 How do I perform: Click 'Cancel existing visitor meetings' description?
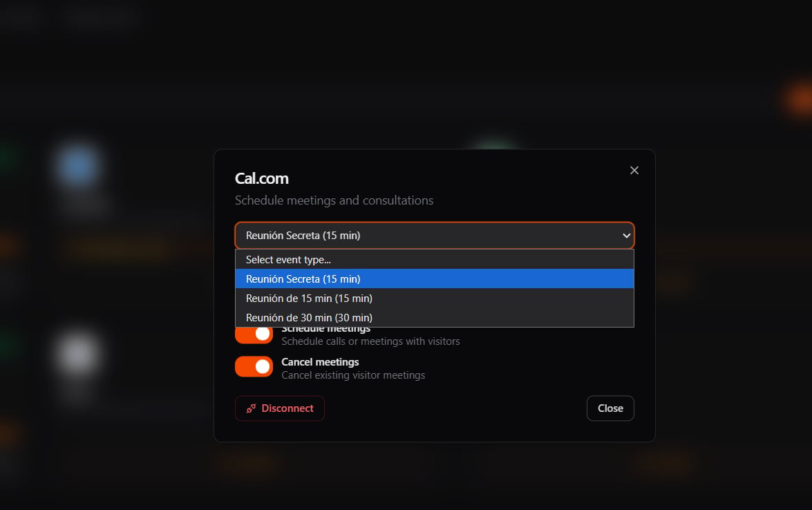353,375
